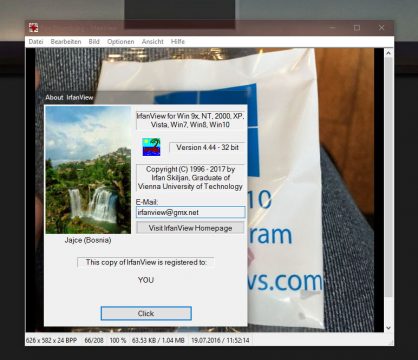
Task: Maximize the IrfanView window
Action: [357, 28]
